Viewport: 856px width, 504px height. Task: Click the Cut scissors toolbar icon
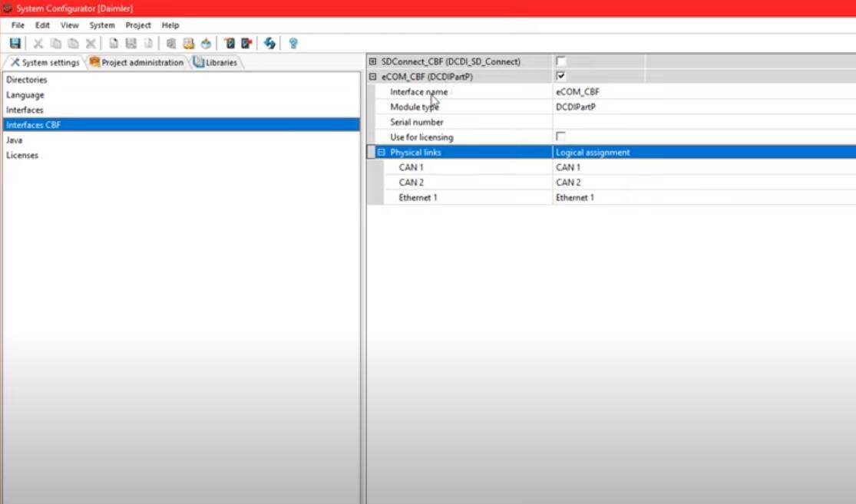[x=38, y=44]
